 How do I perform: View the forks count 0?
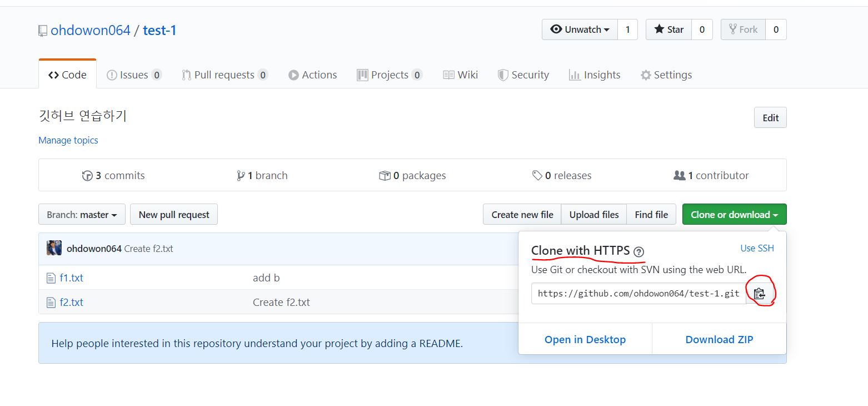coord(776,29)
